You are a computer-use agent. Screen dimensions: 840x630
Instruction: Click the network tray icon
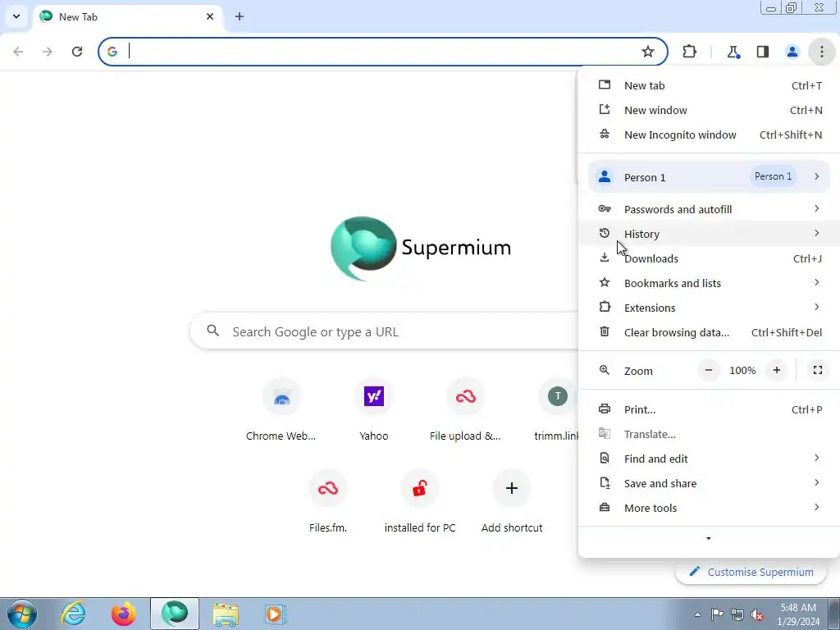pyautogui.click(x=737, y=614)
